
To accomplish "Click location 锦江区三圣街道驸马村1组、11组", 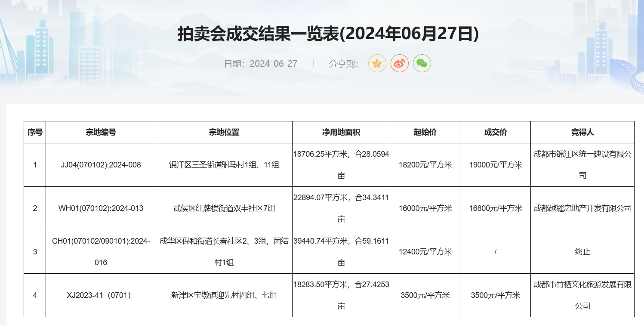I will [224, 165].
